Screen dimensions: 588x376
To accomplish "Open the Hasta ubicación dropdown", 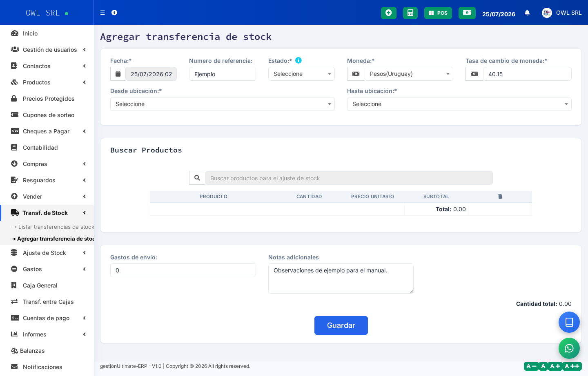I will [x=459, y=104].
